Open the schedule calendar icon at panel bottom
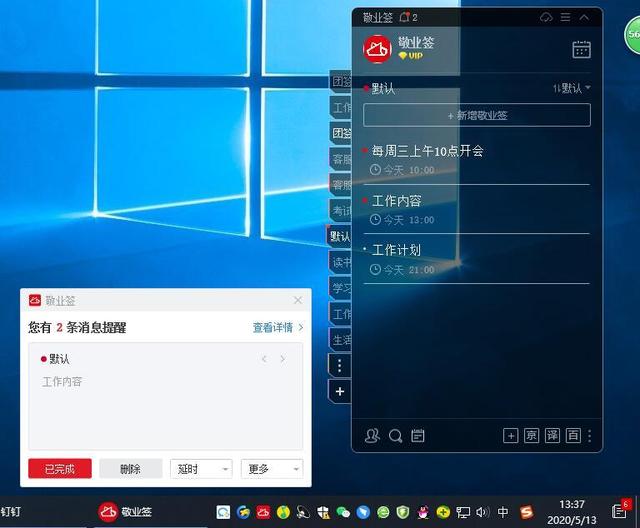Image resolution: width=640 pixels, height=528 pixels. click(x=418, y=436)
